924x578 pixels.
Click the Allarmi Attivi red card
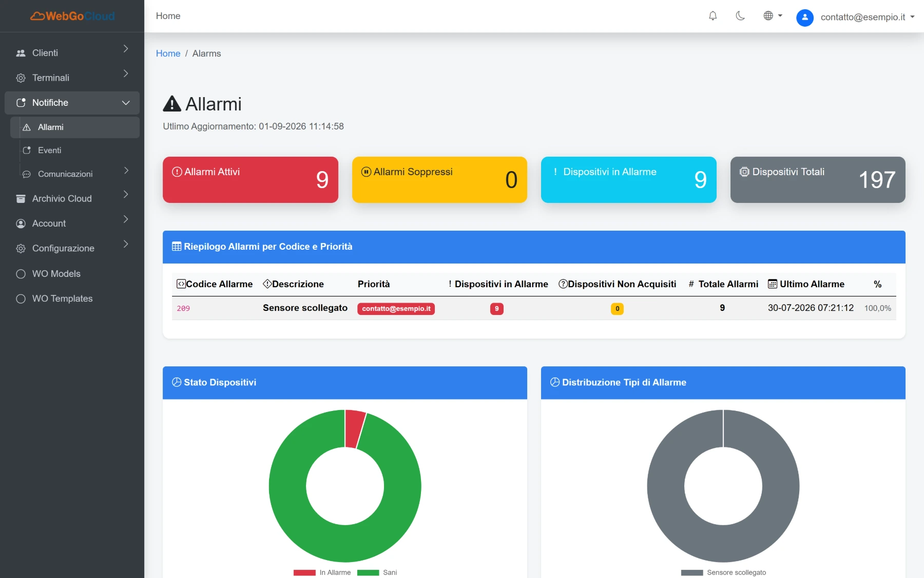251,180
